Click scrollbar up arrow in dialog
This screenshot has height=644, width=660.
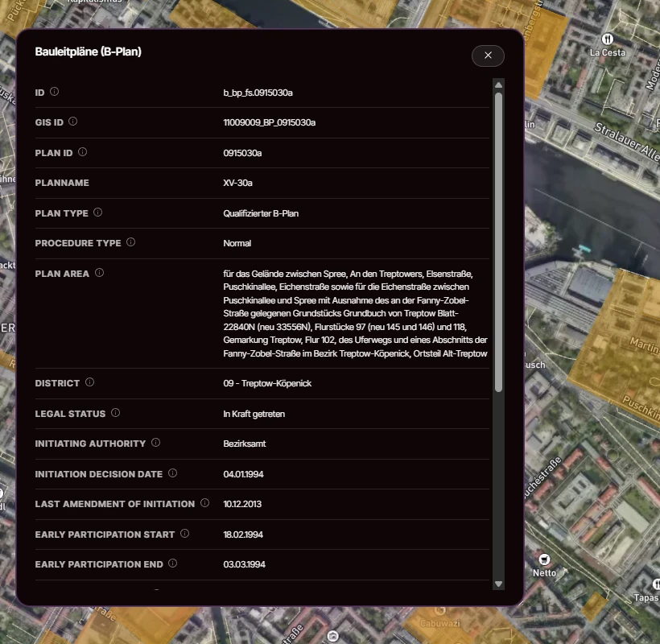click(x=499, y=85)
